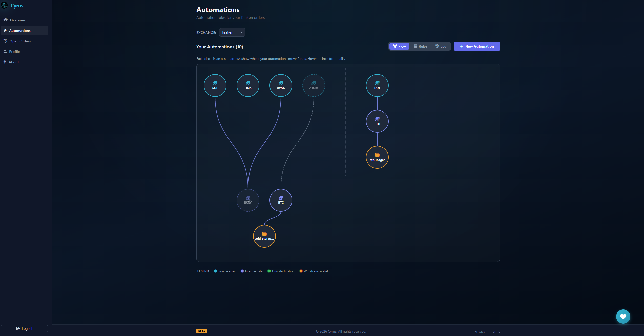Viewport: 644px width, 336px height.
Task: Select the dashed USDC node
Action: pyautogui.click(x=248, y=200)
